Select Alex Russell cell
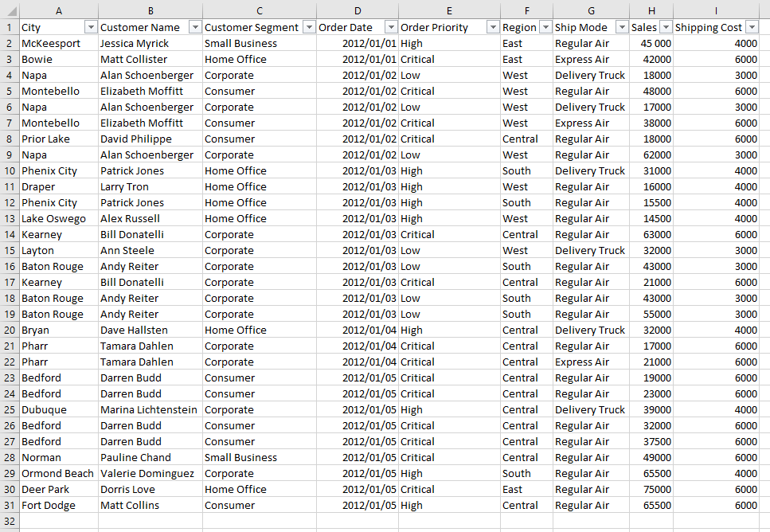 150,218
